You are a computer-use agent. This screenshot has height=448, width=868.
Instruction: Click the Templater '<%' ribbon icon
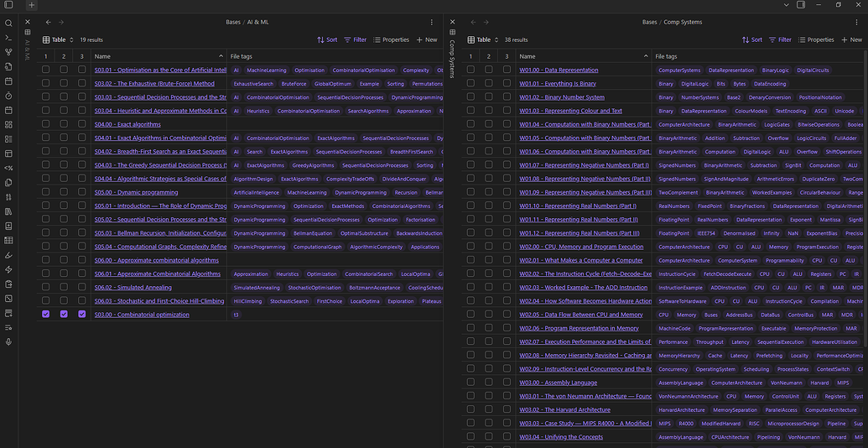coord(8,168)
